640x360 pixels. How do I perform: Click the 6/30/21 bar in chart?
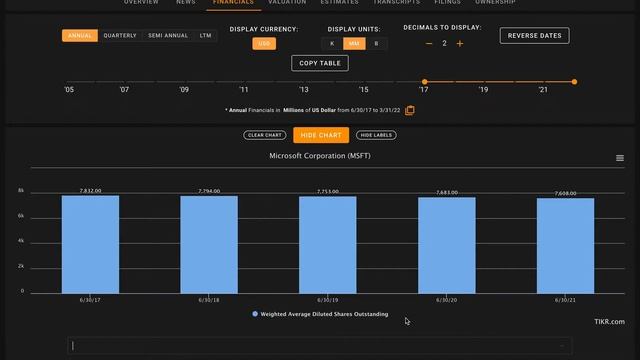click(x=565, y=246)
